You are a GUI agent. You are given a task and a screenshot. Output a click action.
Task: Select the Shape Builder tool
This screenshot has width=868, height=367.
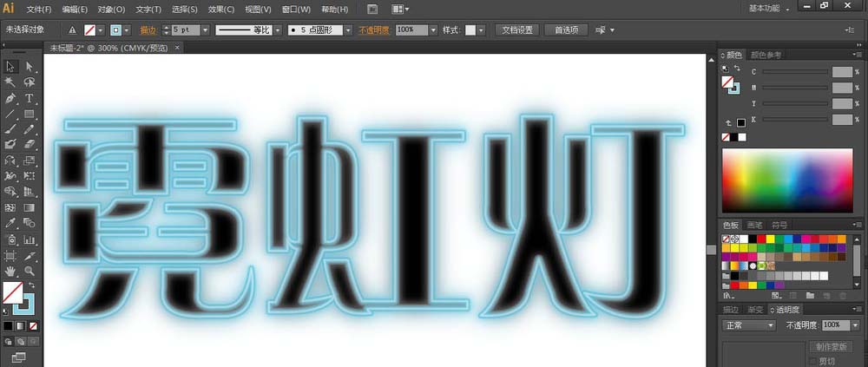pyautogui.click(x=10, y=192)
